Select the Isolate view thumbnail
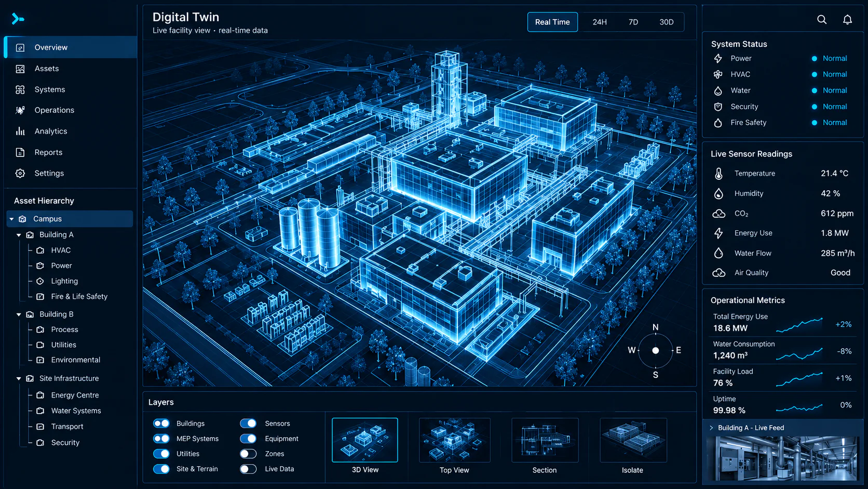868x489 pixels. (633, 440)
